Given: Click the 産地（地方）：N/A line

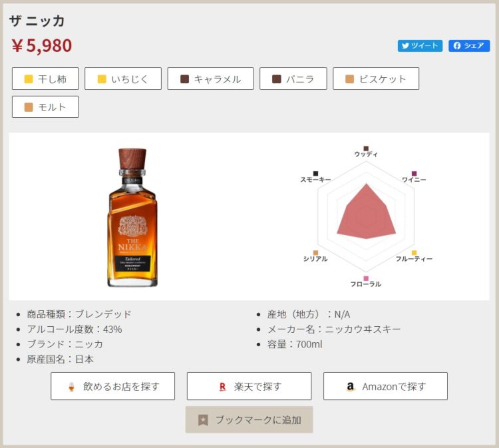Looking at the screenshot, I should pos(309,314).
